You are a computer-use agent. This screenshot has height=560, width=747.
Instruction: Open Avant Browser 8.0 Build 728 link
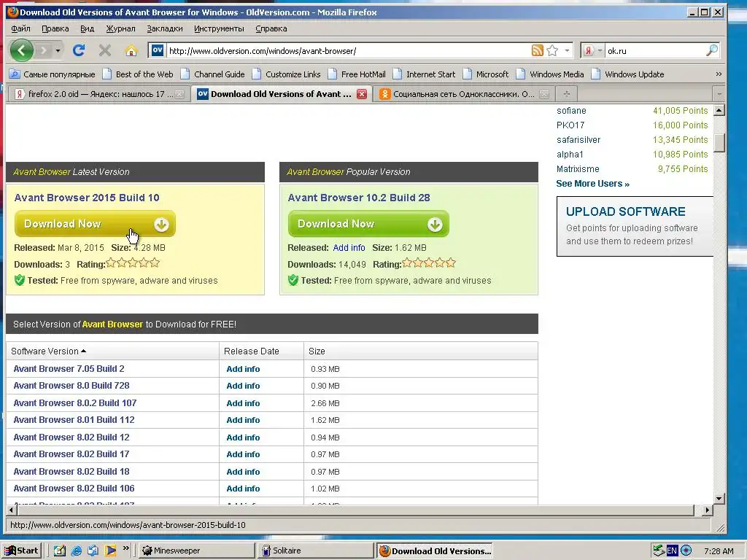(x=71, y=386)
